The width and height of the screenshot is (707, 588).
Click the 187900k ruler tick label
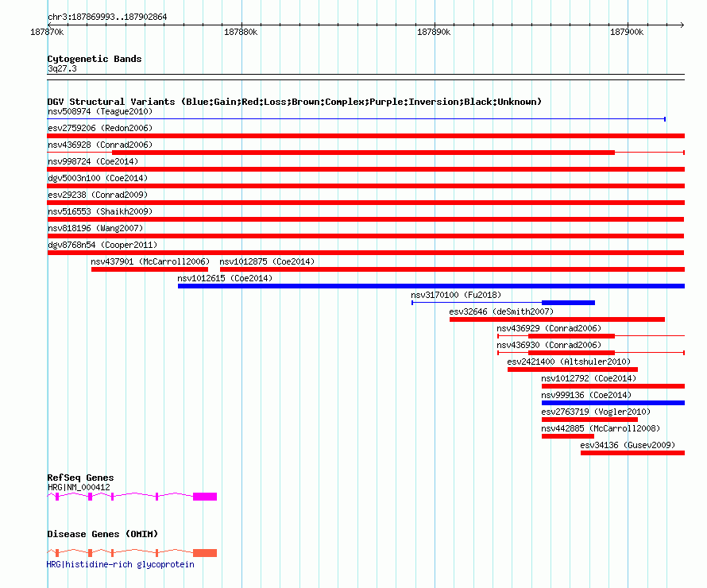[627, 32]
